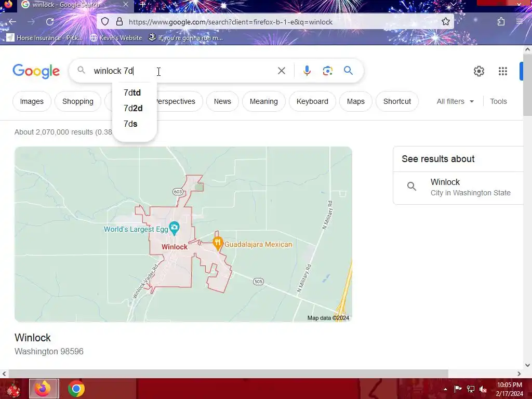This screenshot has width=532, height=399.
Task: Submit search with blue magnifier
Action: point(348,71)
